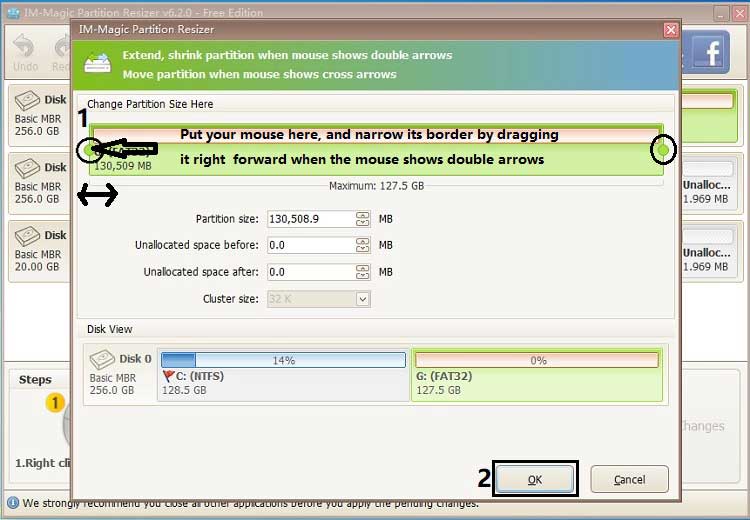Click the left green partition resize handle

pos(92,150)
